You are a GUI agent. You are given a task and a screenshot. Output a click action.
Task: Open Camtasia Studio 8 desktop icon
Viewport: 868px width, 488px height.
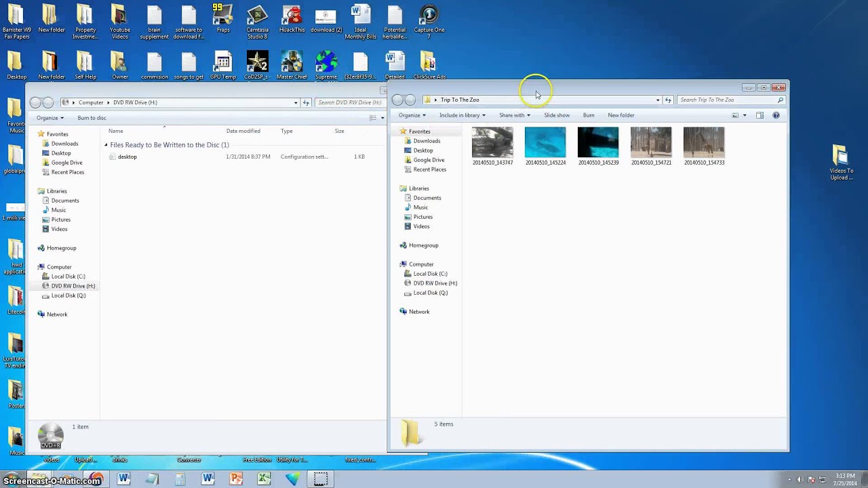[257, 22]
